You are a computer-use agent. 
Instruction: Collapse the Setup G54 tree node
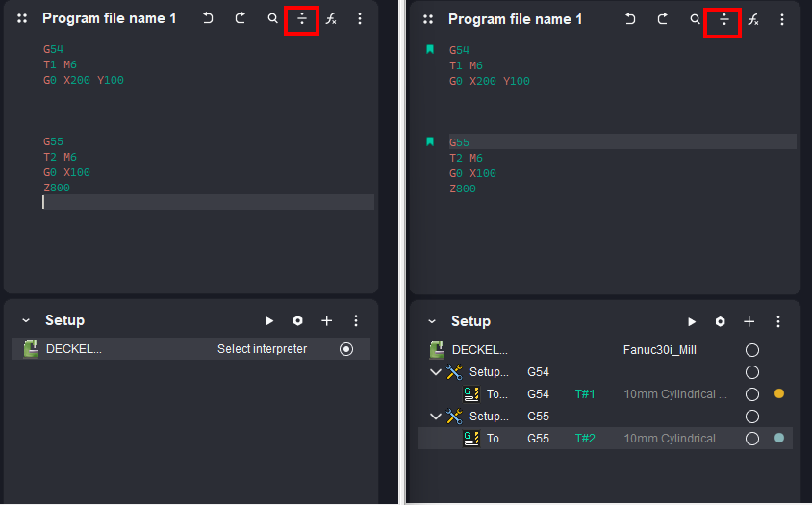pos(436,372)
